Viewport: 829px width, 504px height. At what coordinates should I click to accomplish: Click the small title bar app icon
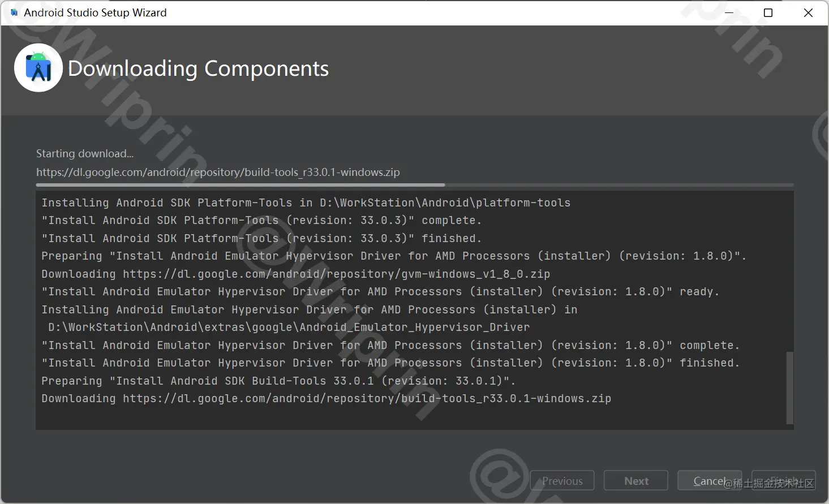click(14, 12)
